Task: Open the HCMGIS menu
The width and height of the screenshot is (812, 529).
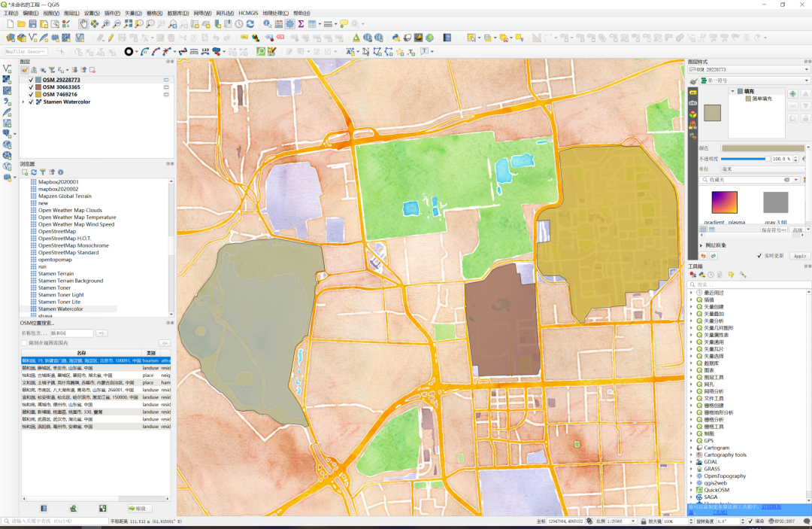Action: point(247,14)
